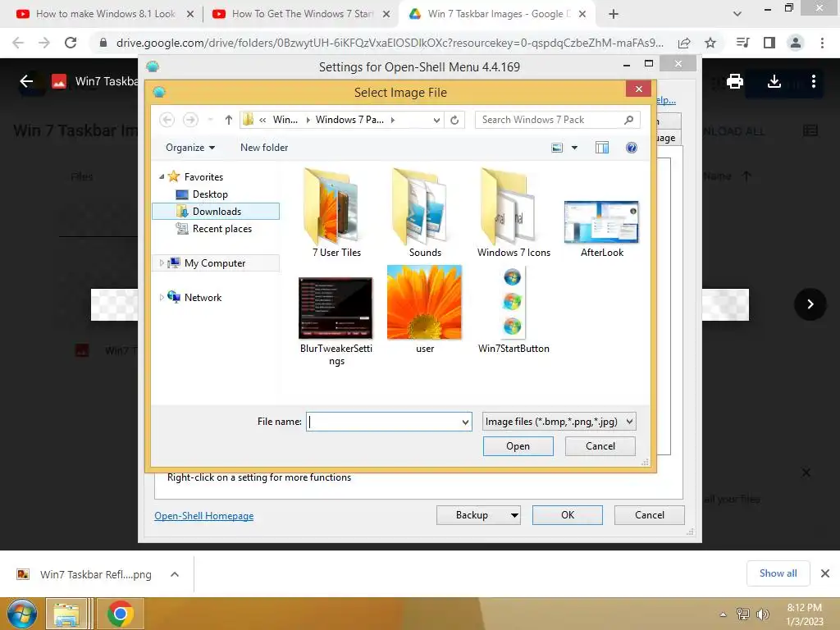Viewport: 840px width, 630px height.
Task: Select Network in navigation pane
Action: click(203, 297)
